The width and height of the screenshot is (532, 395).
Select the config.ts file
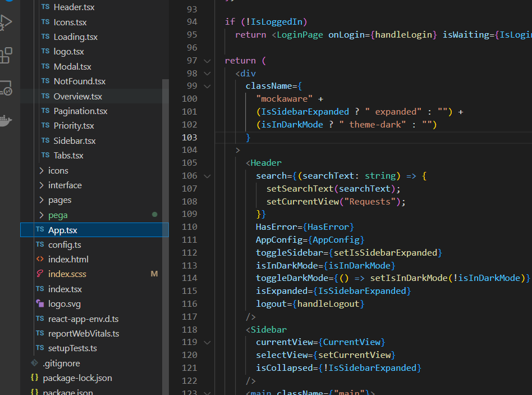pos(65,245)
